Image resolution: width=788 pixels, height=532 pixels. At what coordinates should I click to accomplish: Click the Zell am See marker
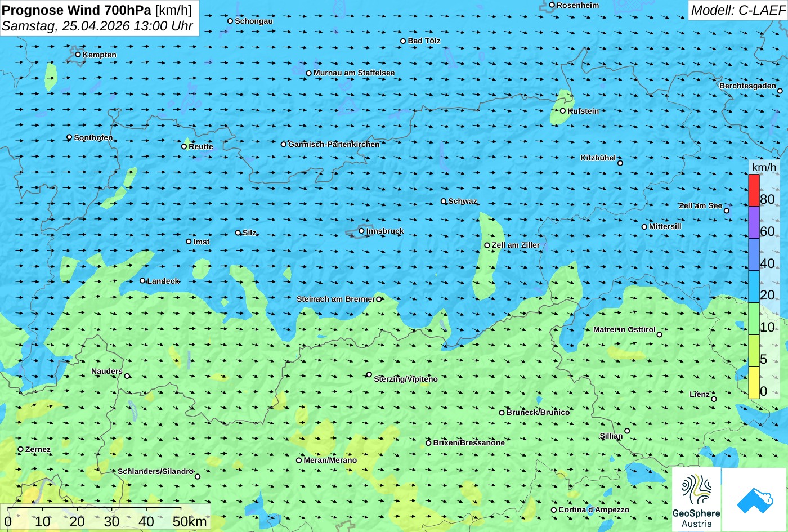(726, 211)
